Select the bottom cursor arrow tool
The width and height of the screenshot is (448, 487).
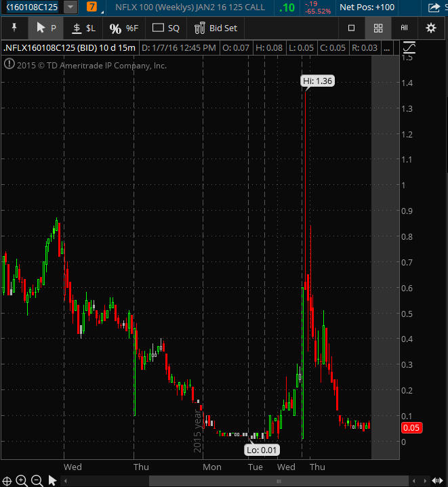click(x=52, y=480)
